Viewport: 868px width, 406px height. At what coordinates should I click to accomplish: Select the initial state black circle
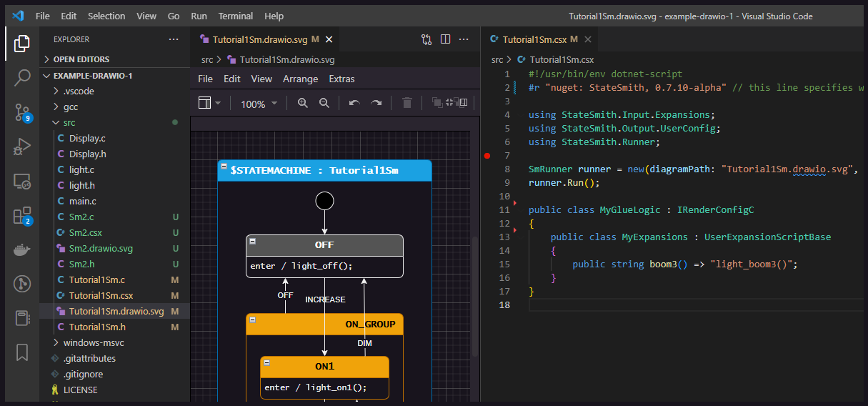[324, 201]
